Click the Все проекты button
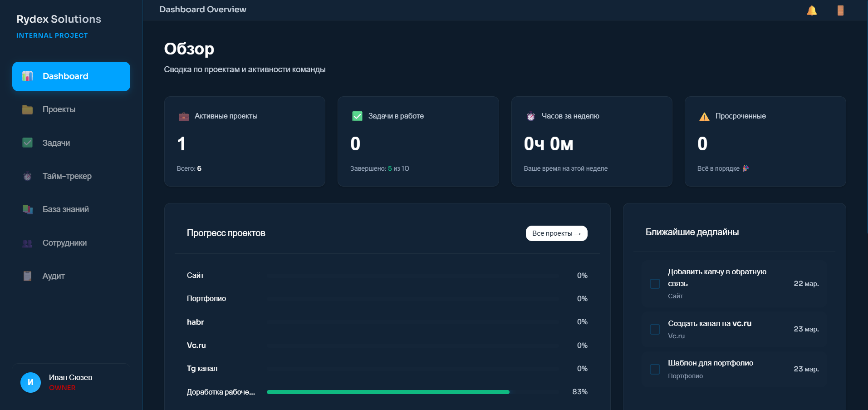The height and width of the screenshot is (410, 868). pos(556,233)
